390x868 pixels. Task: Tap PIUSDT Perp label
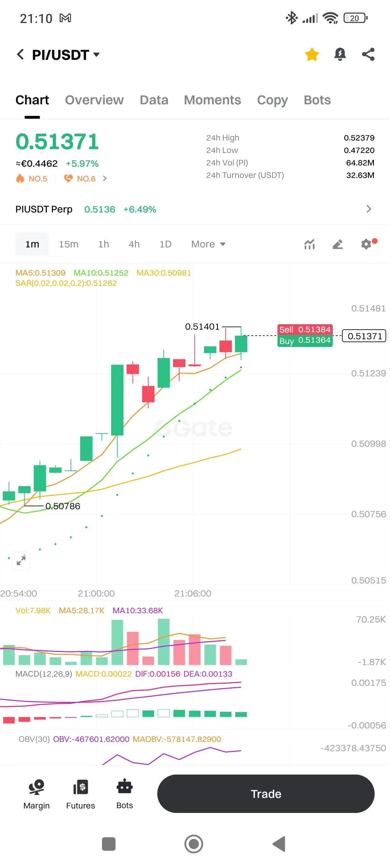pos(44,209)
